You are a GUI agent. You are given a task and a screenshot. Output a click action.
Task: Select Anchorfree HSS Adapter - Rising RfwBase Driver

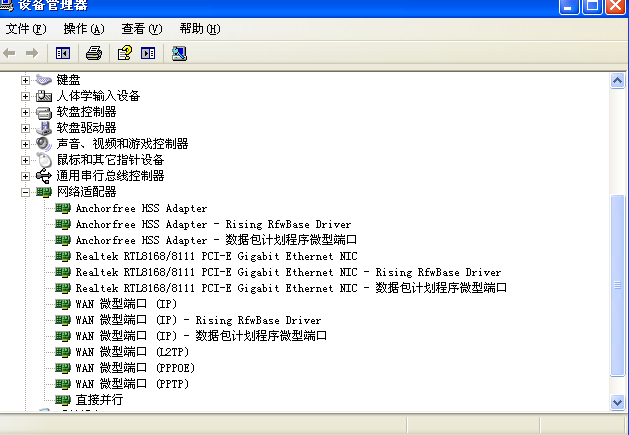click(213, 224)
